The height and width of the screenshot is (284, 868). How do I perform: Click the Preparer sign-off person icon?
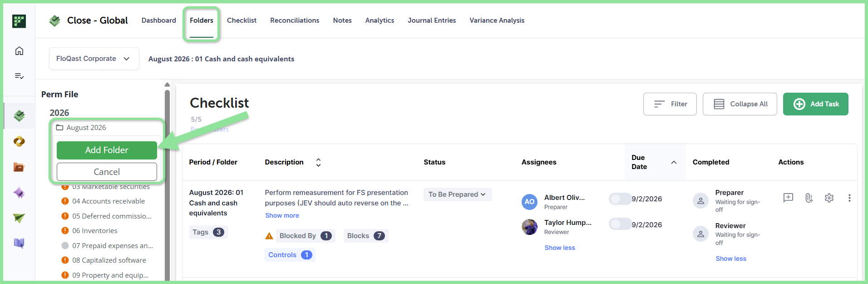coord(700,200)
